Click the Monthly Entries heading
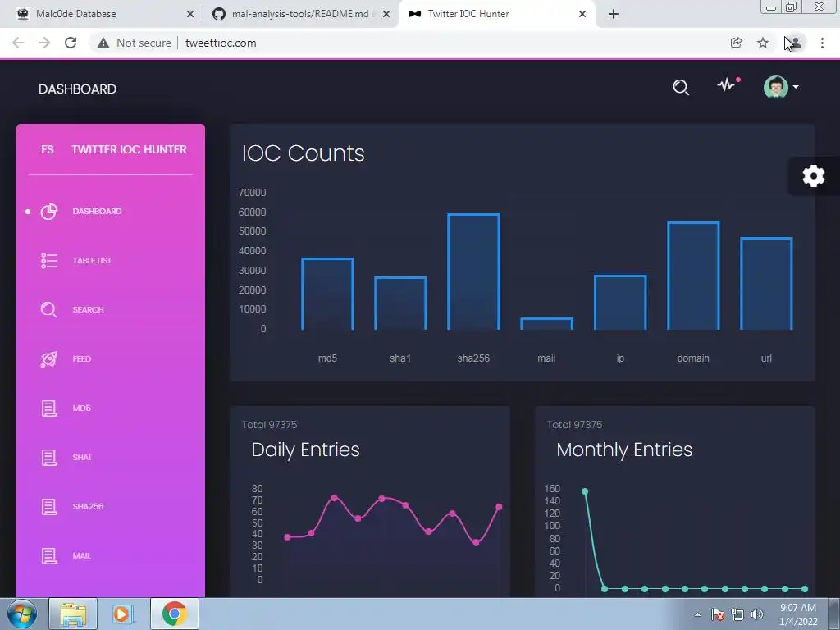The width and height of the screenshot is (840, 630). [x=624, y=450]
